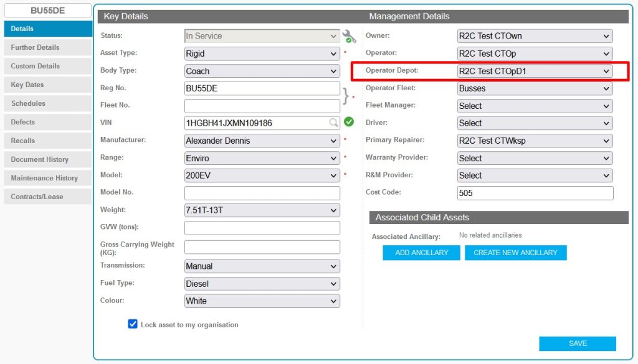Go to the Defects tab

pos(48,122)
